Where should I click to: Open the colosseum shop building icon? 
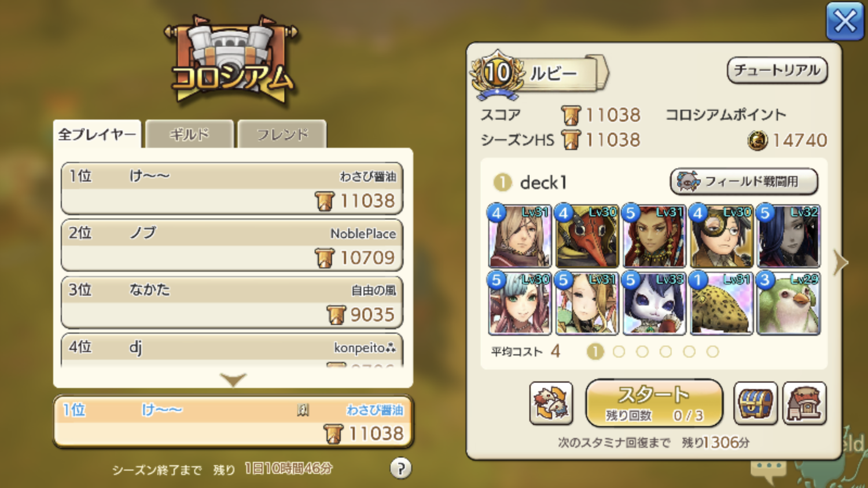[804, 403]
